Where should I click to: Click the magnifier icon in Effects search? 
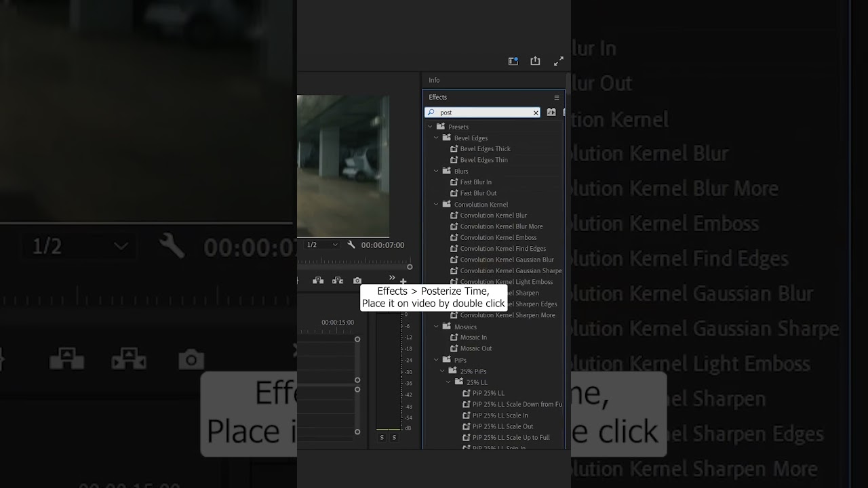(431, 113)
